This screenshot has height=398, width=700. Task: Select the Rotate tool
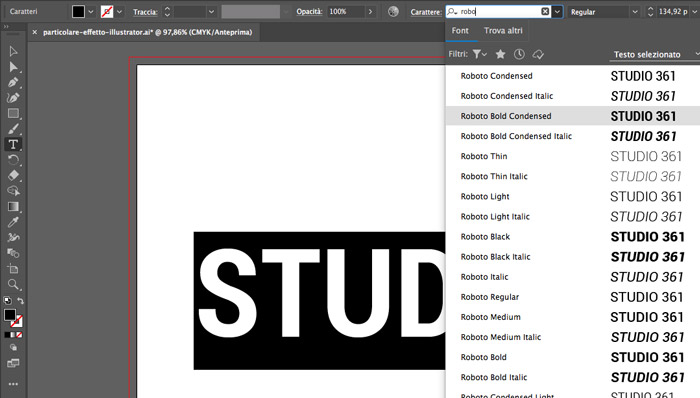click(x=13, y=160)
